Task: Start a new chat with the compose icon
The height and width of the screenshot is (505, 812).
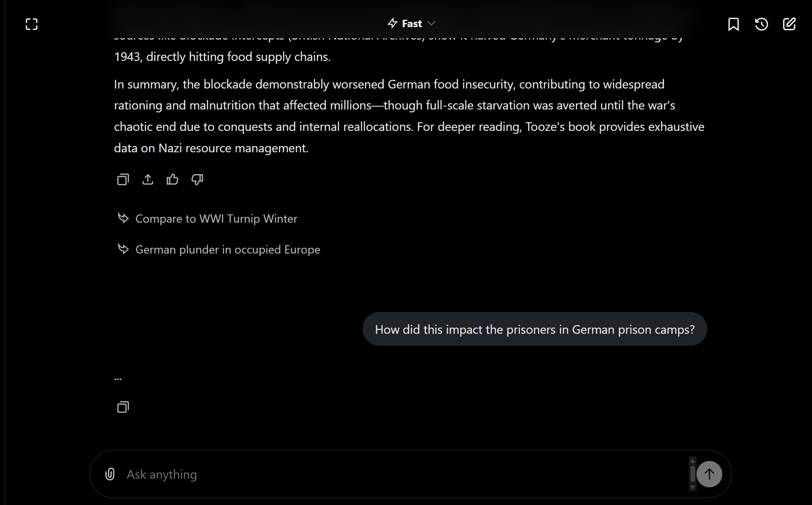Action: pos(789,24)
